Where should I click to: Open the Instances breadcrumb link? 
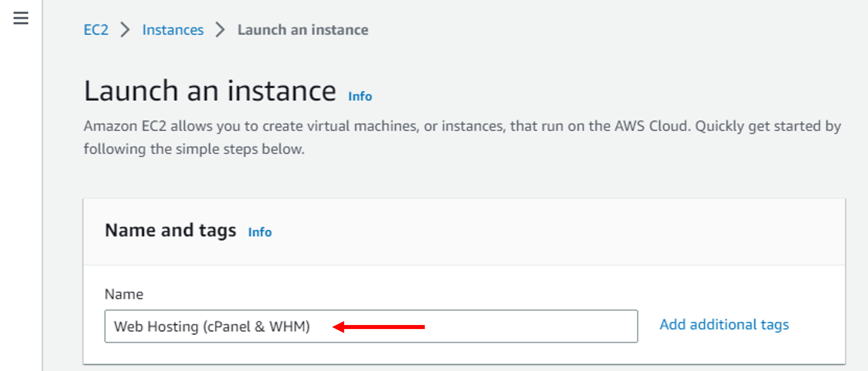point(173,30)
